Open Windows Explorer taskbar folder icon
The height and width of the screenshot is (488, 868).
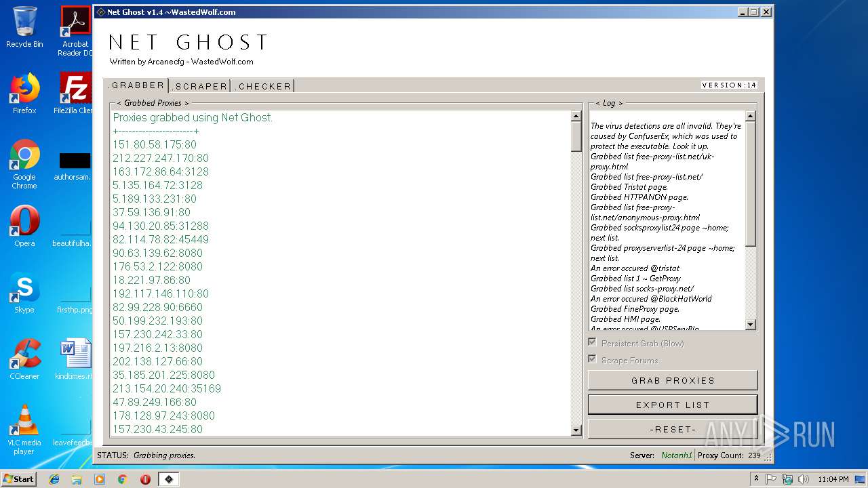tap(77, 479)
